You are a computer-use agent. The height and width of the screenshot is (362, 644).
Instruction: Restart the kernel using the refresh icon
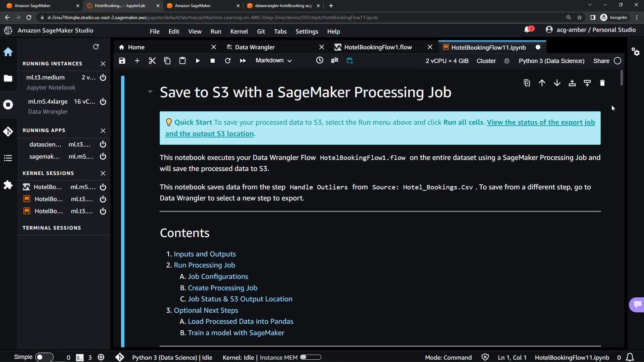(x=227, y=61)
